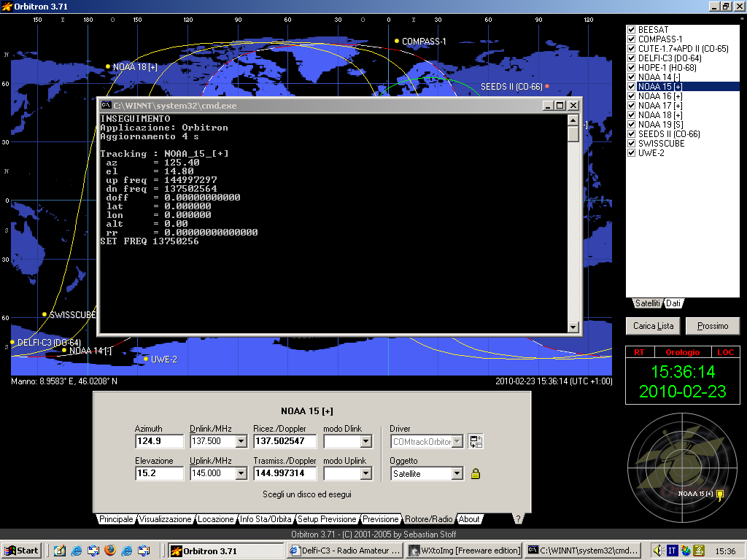
Task: Click the UWE-2 satellite dot on map
Action: click(x=146, y=359)
